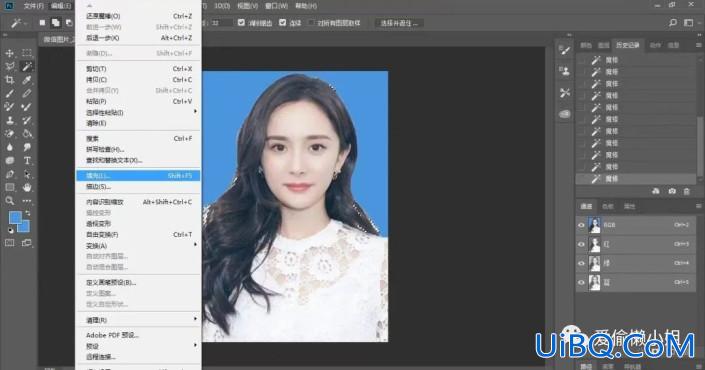Select the Zoom magnifier tool
Screen dimensions: 705x370
coord(9,201)
